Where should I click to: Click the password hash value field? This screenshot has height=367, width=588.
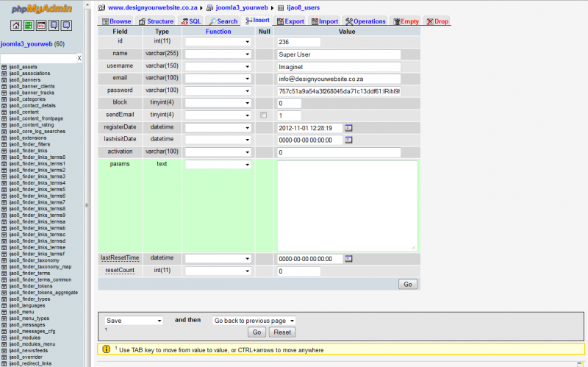pyautogui.click(x=339, y=91)
